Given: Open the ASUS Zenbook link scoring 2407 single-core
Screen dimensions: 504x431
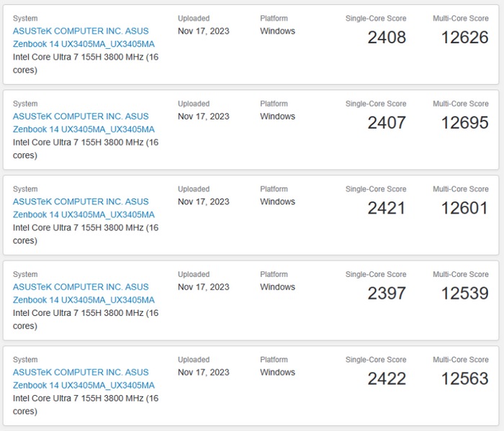Looking at the screenshot, I should pyautogui.click(x=83, y=123).
